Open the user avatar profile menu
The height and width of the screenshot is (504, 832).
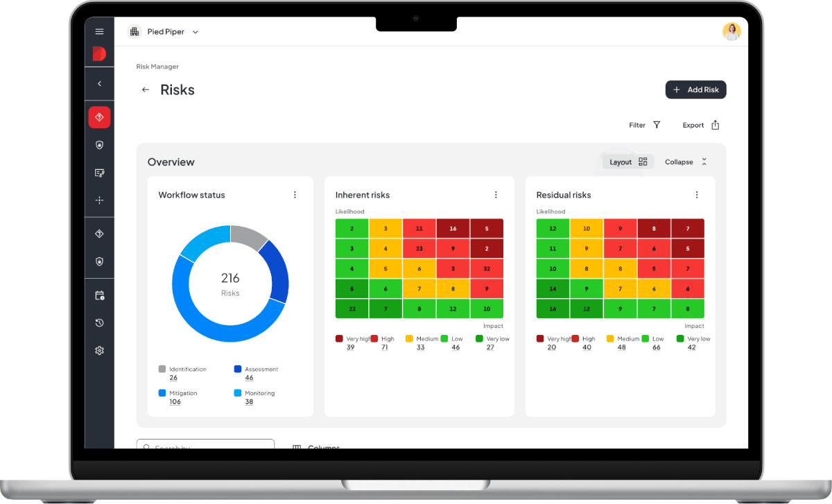(x=731, y=31)
